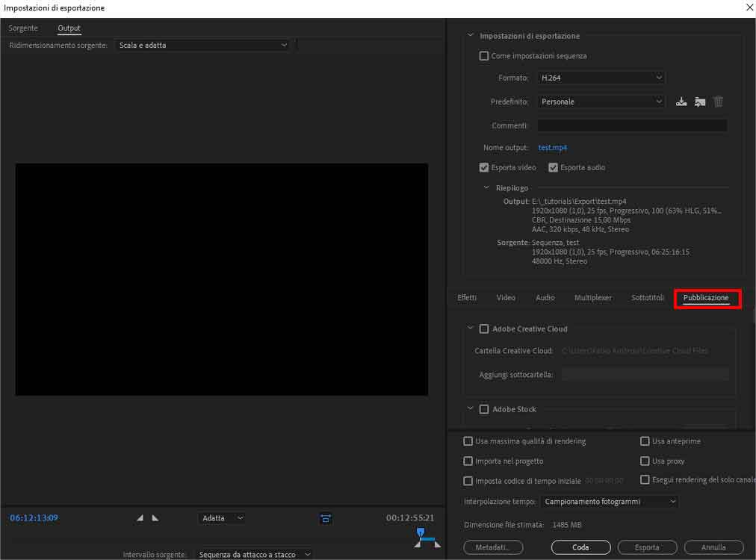
Task: Enable Usa massima qualità di rendering
Action: coord(467,441)
